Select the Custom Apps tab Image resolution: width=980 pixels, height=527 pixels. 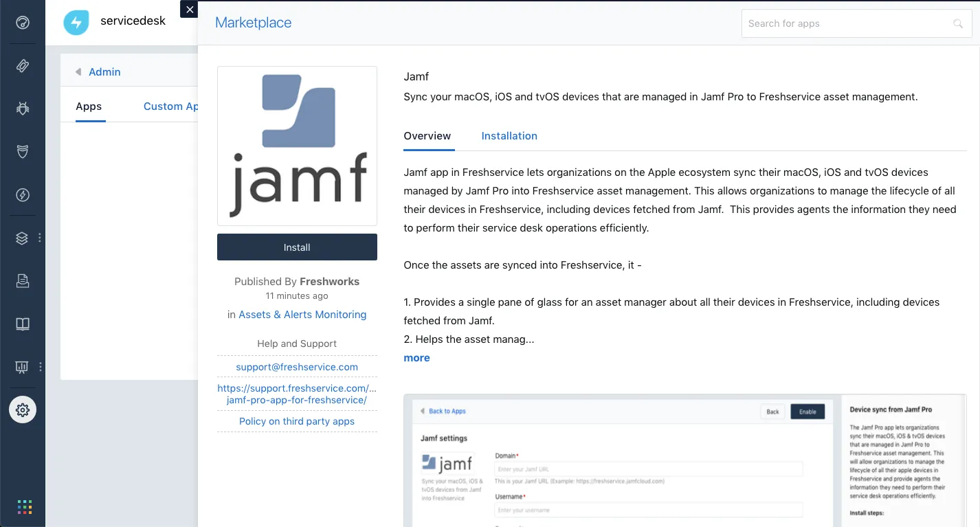(x=170, y=106)
